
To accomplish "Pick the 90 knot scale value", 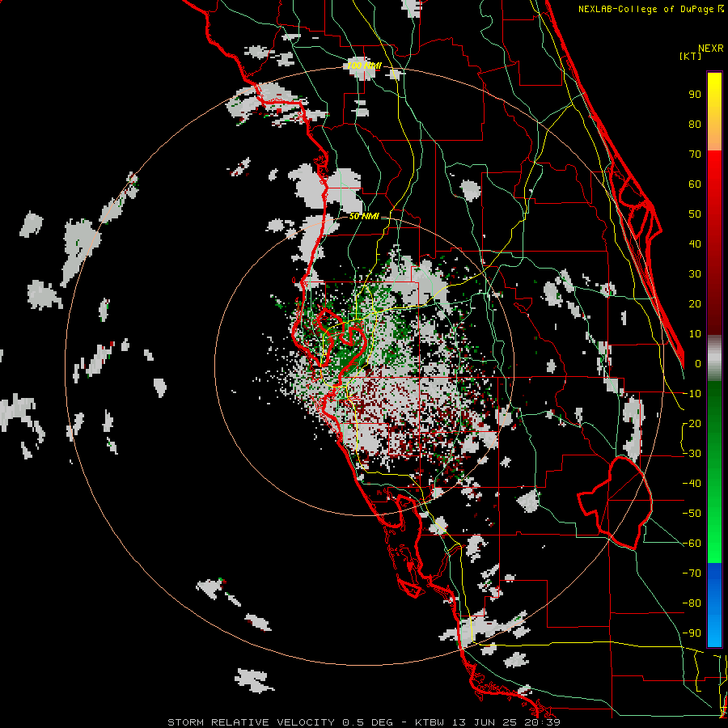I will click(695, 95).
